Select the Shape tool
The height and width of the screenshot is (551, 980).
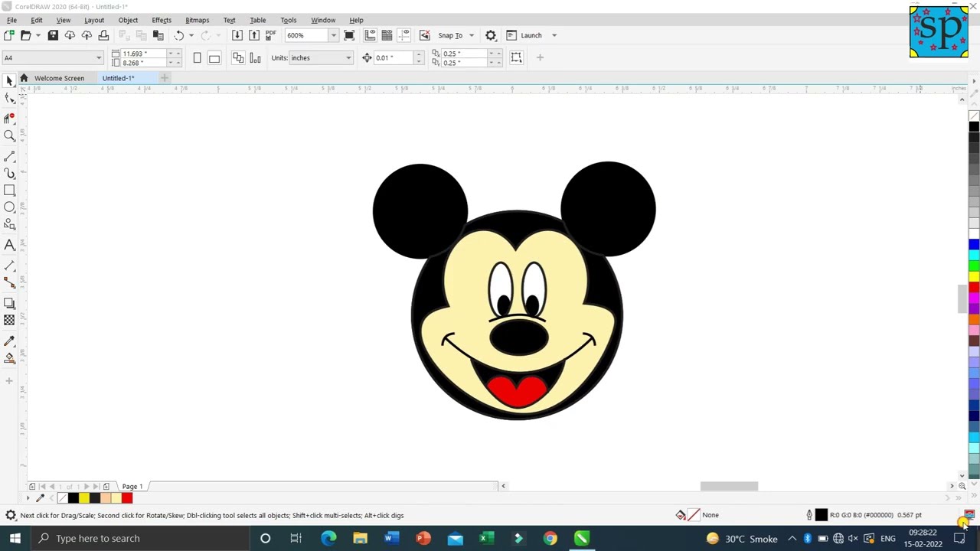point(9,98)
